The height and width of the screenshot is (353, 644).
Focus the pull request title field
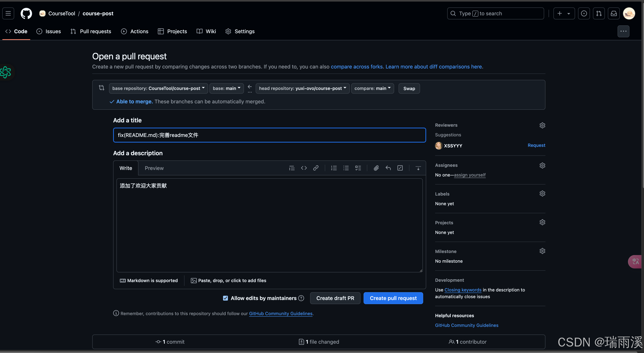pyautogui.click(x=269, y=135)
